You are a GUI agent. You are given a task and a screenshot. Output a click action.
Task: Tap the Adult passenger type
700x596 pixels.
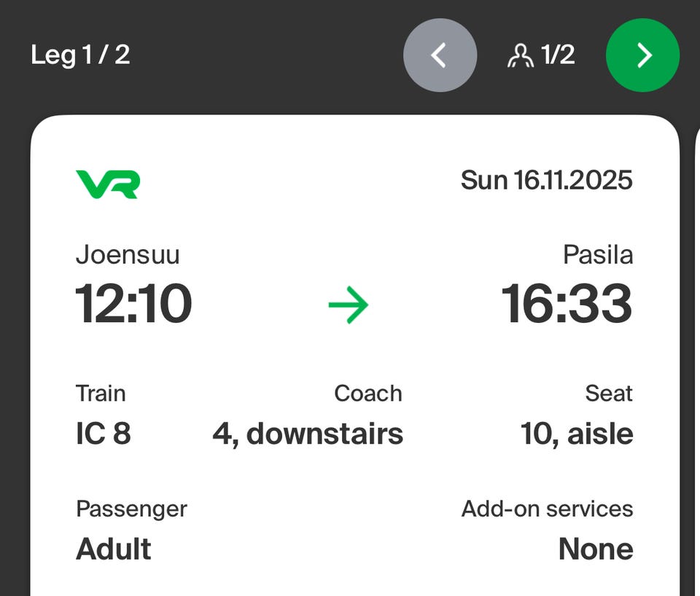coord(113,549)
